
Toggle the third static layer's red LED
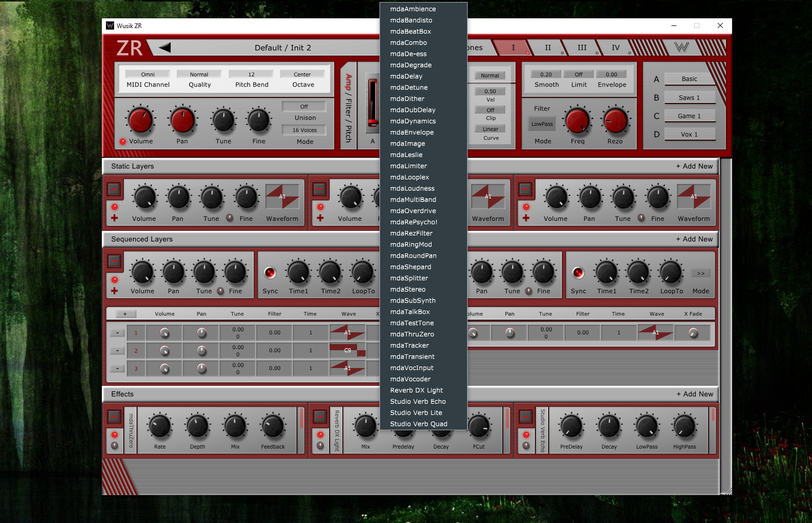tap(526, 207)
